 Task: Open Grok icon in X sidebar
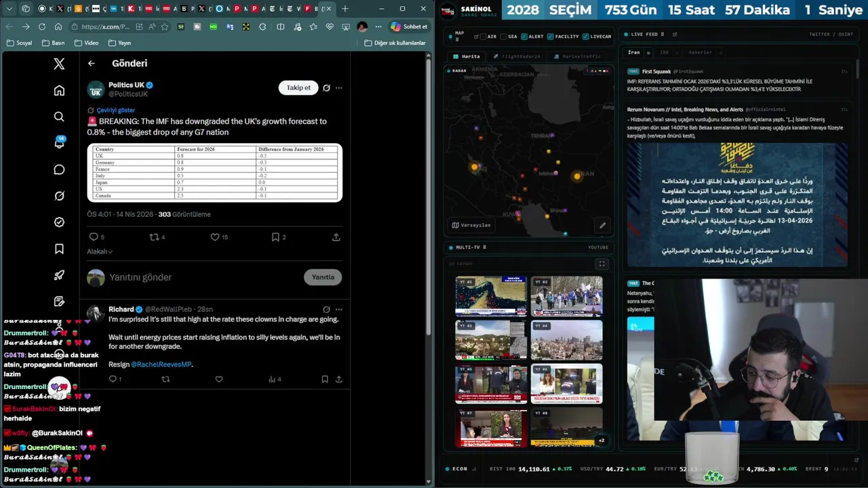(59, 196)
